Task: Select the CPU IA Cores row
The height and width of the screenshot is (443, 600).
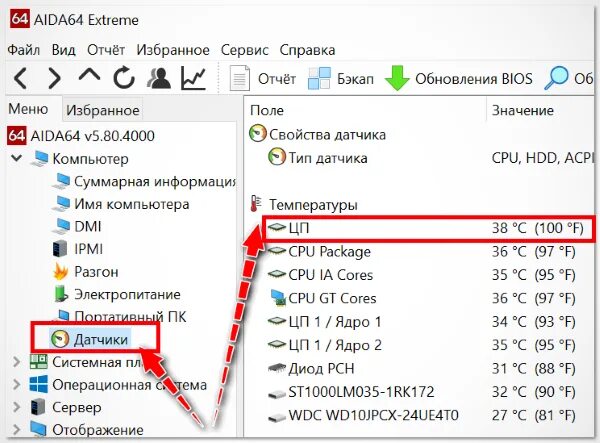Action: pyautogui.click(x=421, y=275)
